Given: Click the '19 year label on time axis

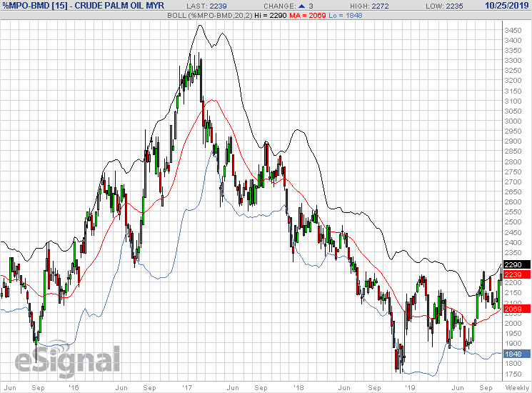Looking at the screenshot, I should pyautogui.click(x=410, y=387).
